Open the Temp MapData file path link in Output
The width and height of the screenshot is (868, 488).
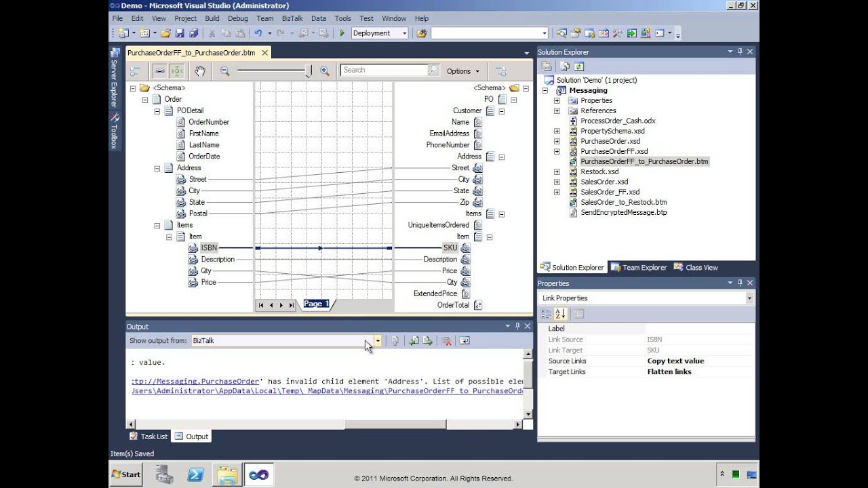[328, 391]
